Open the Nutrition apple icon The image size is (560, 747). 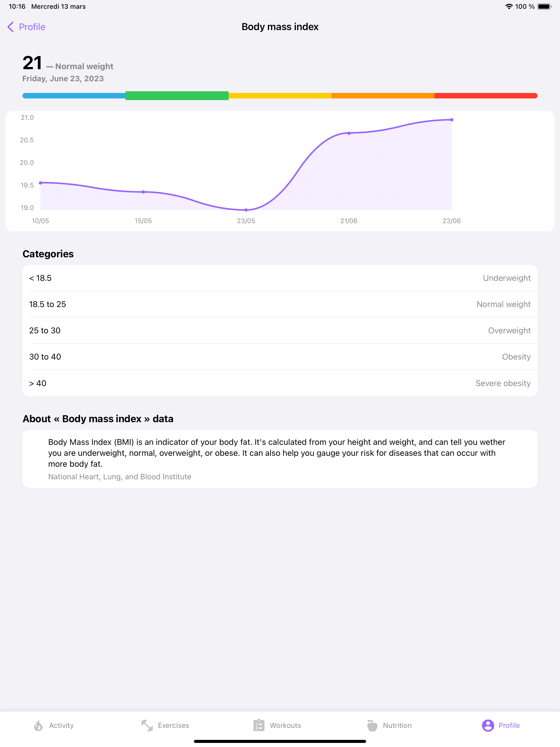(x=372, y=725)
